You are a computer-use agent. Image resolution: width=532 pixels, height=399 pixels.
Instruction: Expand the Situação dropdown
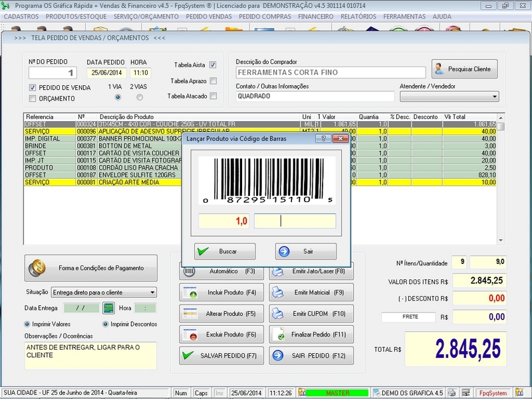pyautogui.click(x=152, y=292)
